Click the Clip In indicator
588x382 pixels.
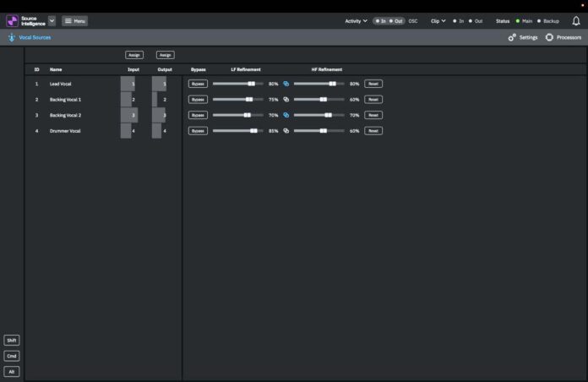point(458,21)
